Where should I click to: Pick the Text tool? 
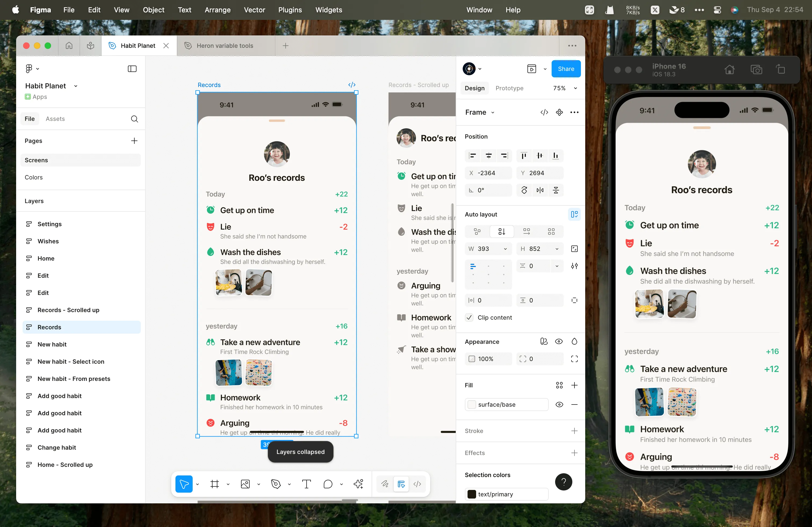click(x=306, y=484)
